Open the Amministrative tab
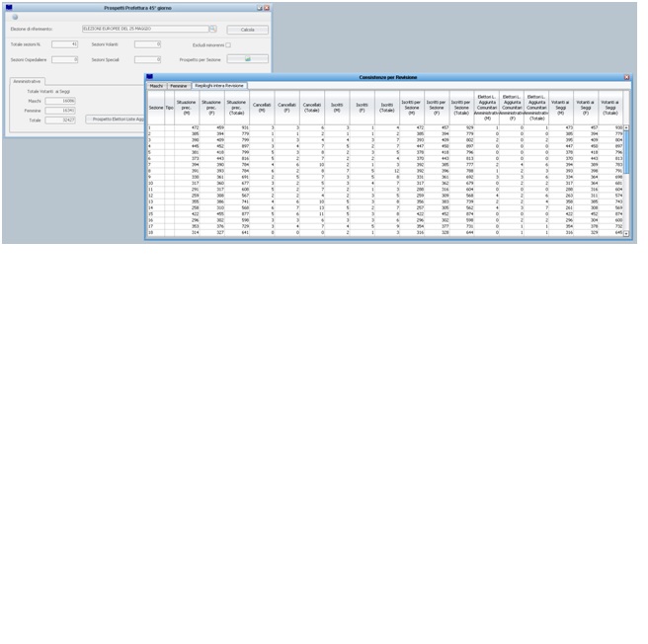Image resolution: width=648 pixels, height=644 pixels. 27,81
